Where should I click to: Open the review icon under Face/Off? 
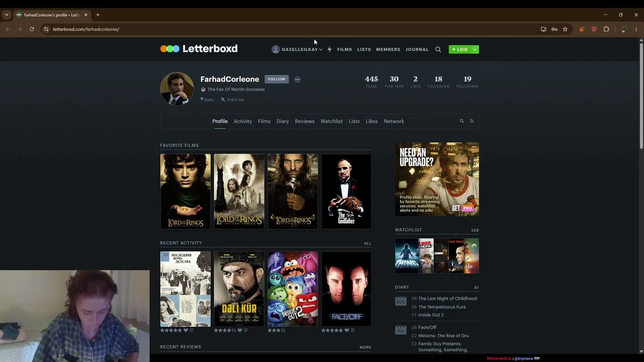click(352, 330)
